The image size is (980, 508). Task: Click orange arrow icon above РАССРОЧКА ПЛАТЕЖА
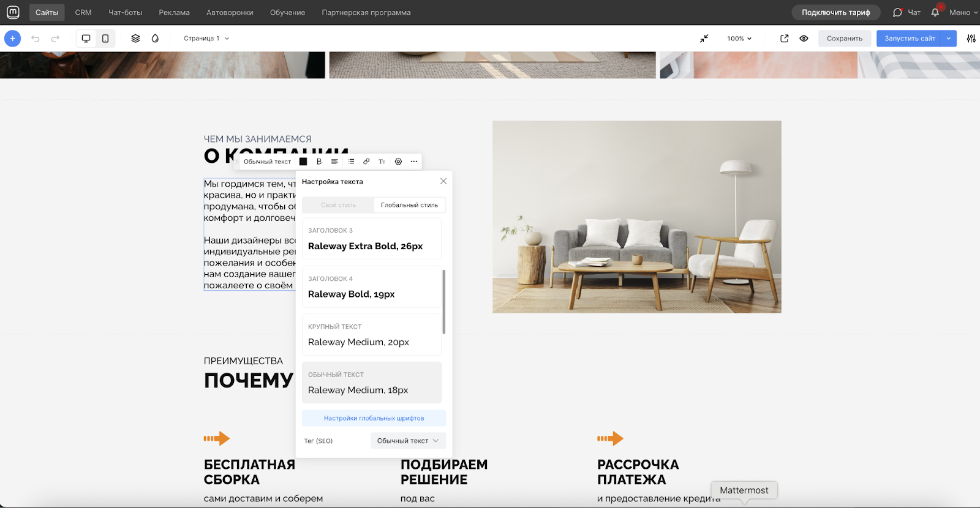610,438
